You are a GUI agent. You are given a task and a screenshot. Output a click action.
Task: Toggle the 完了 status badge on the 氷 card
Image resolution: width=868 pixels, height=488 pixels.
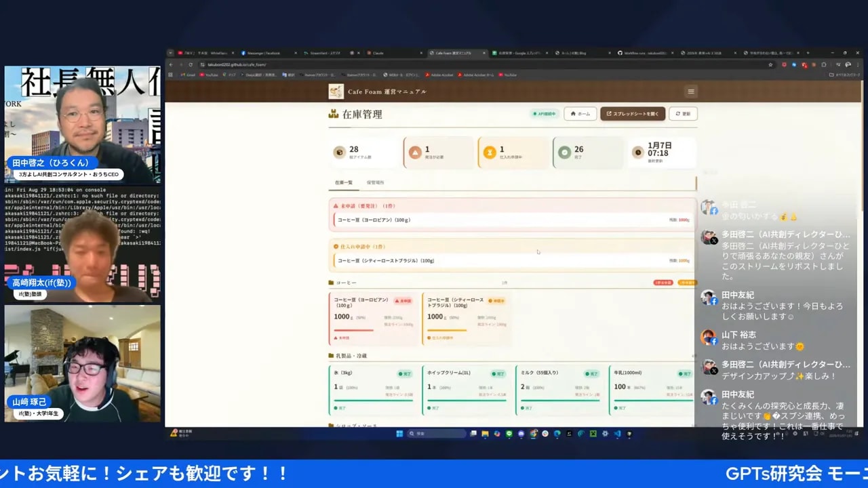[406, 373]
